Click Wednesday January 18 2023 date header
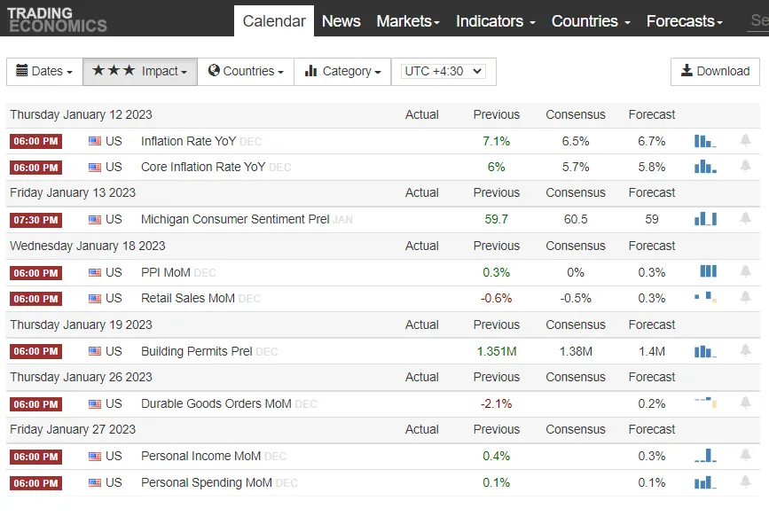This screenshot has width=769, height=532. [x=87, y=246]
